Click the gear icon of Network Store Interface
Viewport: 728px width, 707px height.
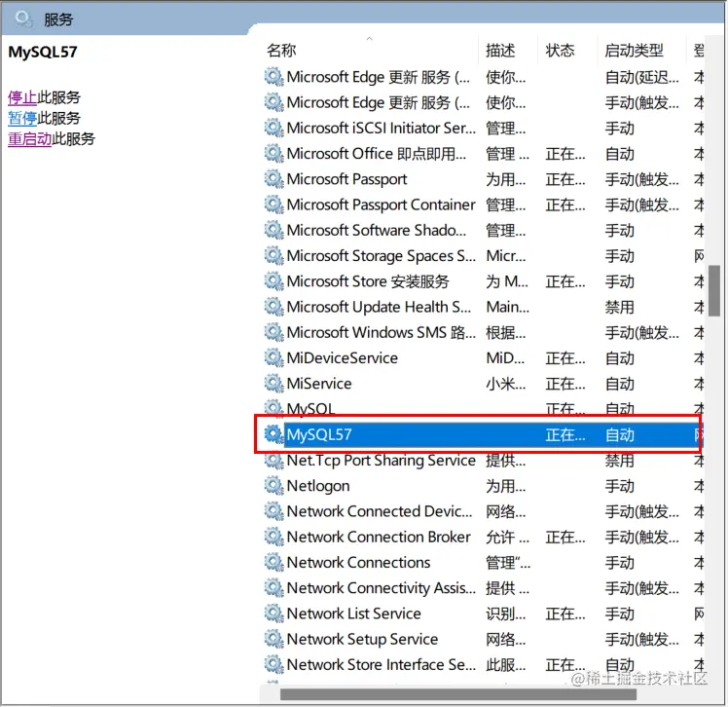pyautogui.click(x=273, y=665)
